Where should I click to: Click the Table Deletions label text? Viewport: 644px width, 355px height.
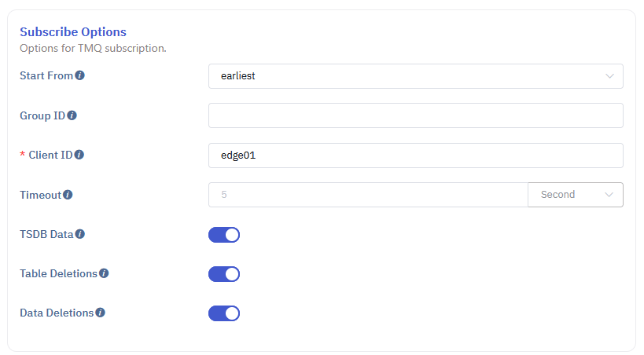point(58,274)
